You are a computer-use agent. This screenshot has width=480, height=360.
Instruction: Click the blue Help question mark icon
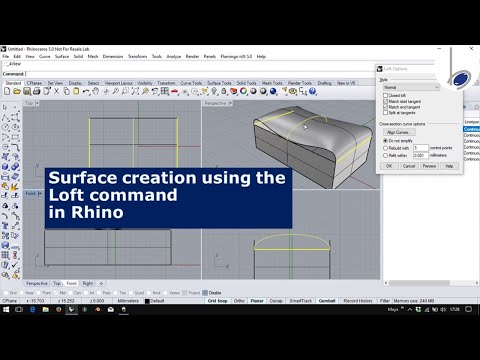(312, 91)
